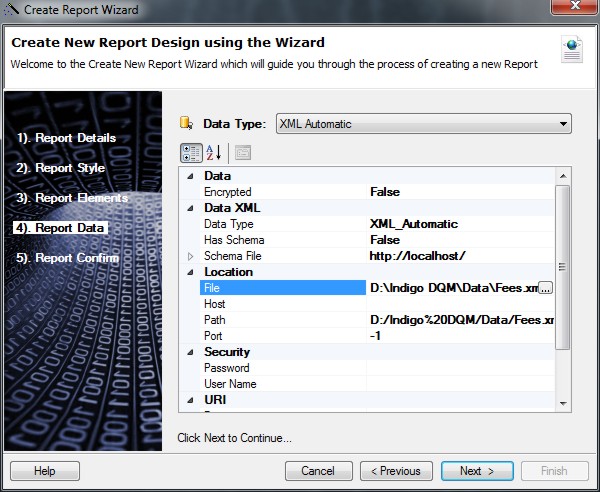This screenshot has height=492, width=600.
Task: Click the Categorized view icon
Action: [190, 153]
